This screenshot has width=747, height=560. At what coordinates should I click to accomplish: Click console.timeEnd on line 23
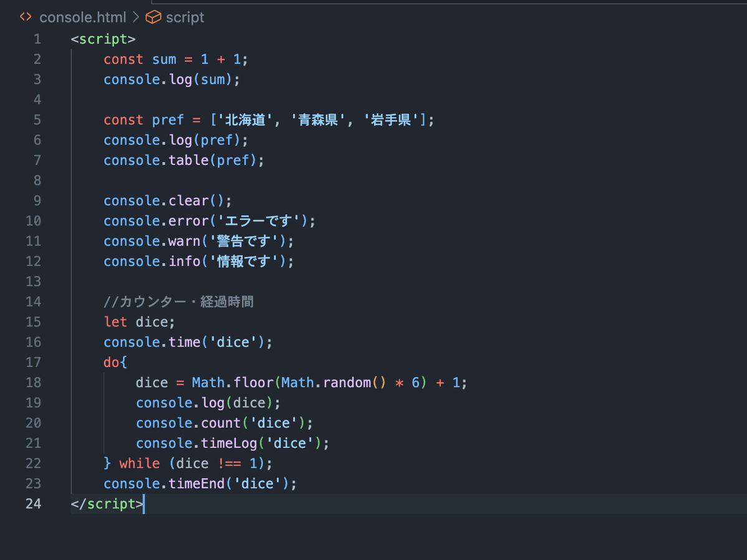pyautogui.click(x=166, y=483)
